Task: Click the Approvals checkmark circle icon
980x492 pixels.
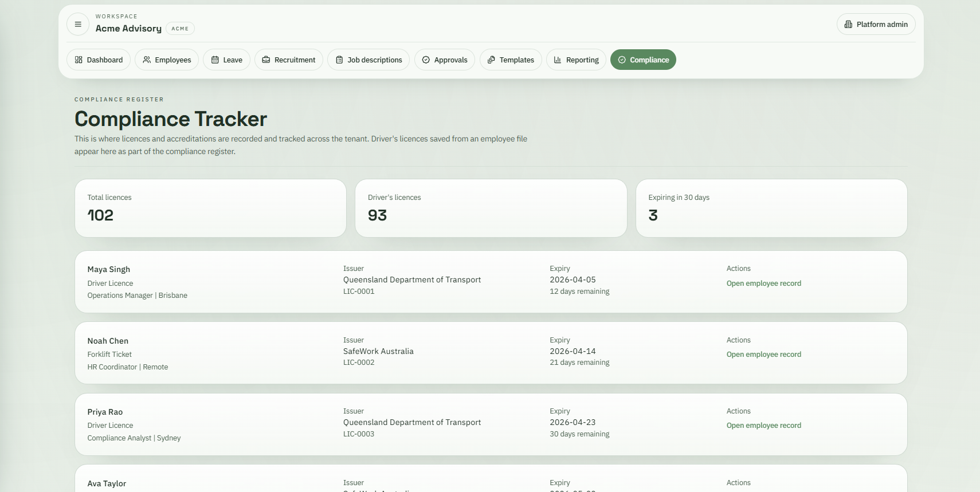Action: coord(426,60)
